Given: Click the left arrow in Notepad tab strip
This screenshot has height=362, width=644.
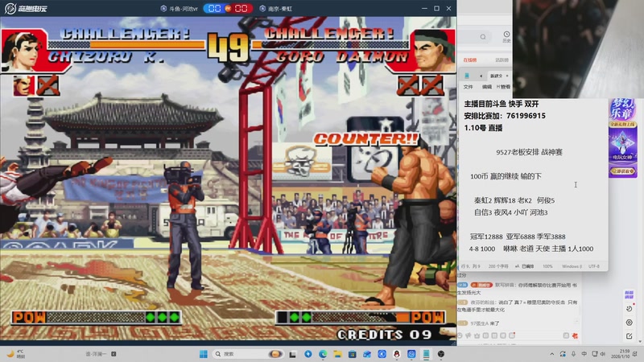Looking at the screenshot, I should (481, 76).
